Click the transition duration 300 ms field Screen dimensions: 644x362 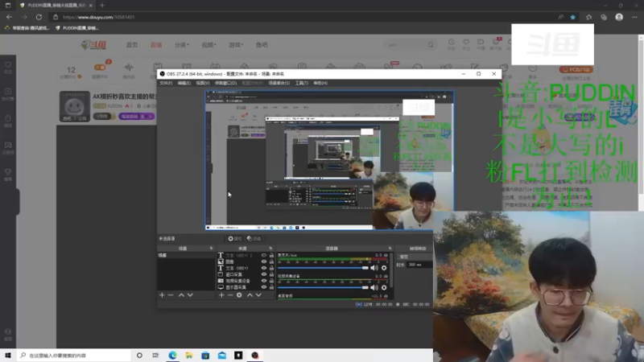point(419,265)
